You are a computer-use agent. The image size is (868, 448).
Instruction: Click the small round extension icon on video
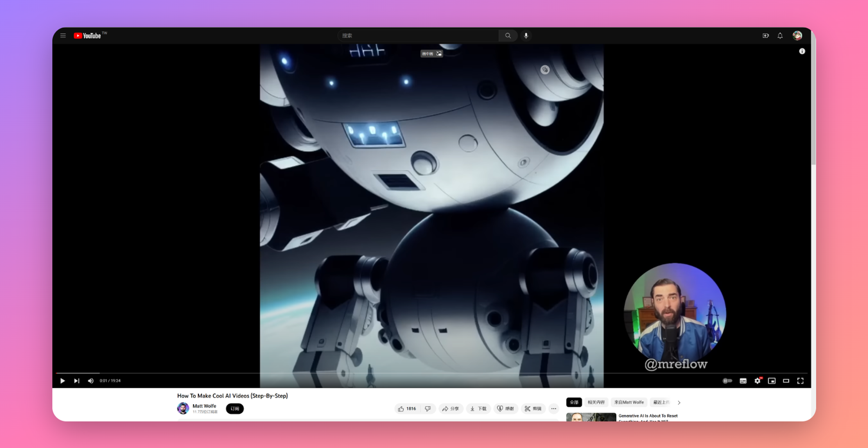click(x=545, y=69)
